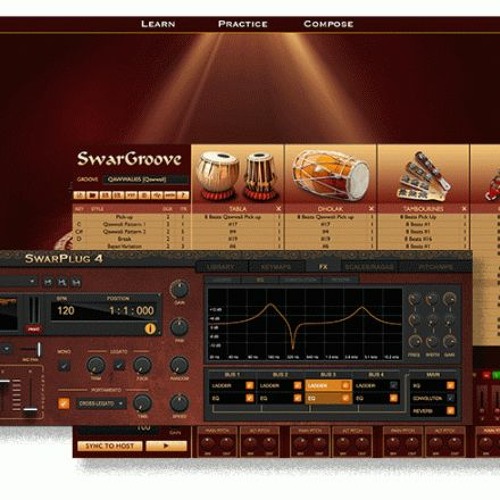The height and width of the screenshot is (500, 500).
Task: Switch to the Library tab in SwarPlug
Action: 221,267
